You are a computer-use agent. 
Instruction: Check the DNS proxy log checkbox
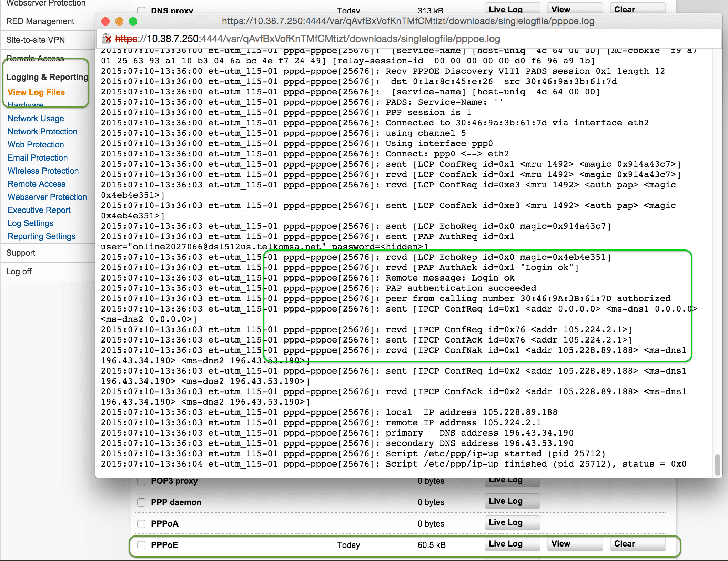pyautogui.click(x=141, y=10)
